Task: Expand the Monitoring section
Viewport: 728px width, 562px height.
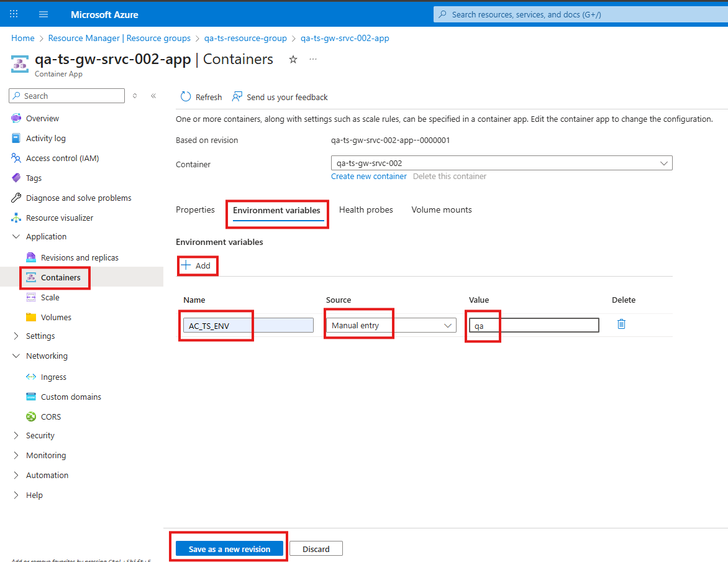Action: tap(16, 456)
